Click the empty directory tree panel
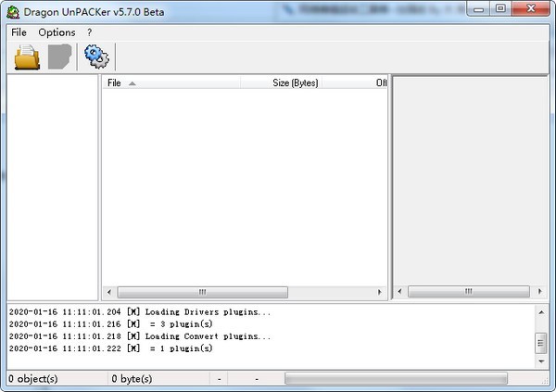The height and width of the screenshot is (392, 556). 52,187
